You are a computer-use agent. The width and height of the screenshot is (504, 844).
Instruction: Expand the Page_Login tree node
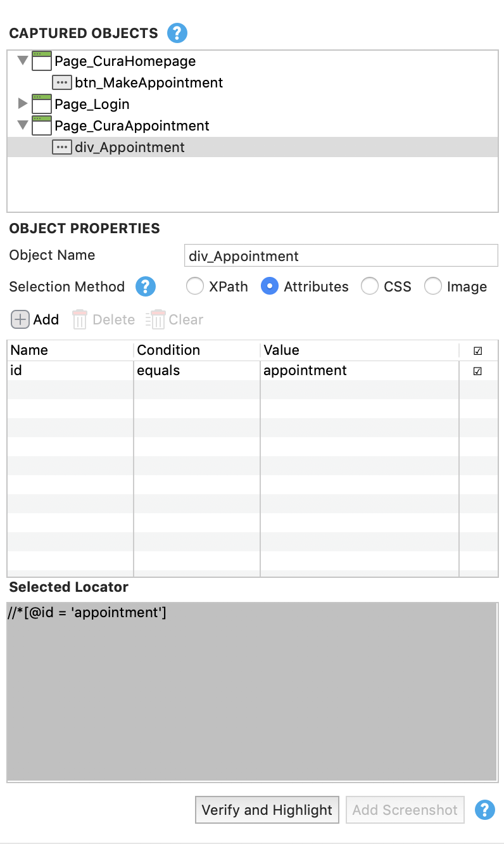pos(23,103)
